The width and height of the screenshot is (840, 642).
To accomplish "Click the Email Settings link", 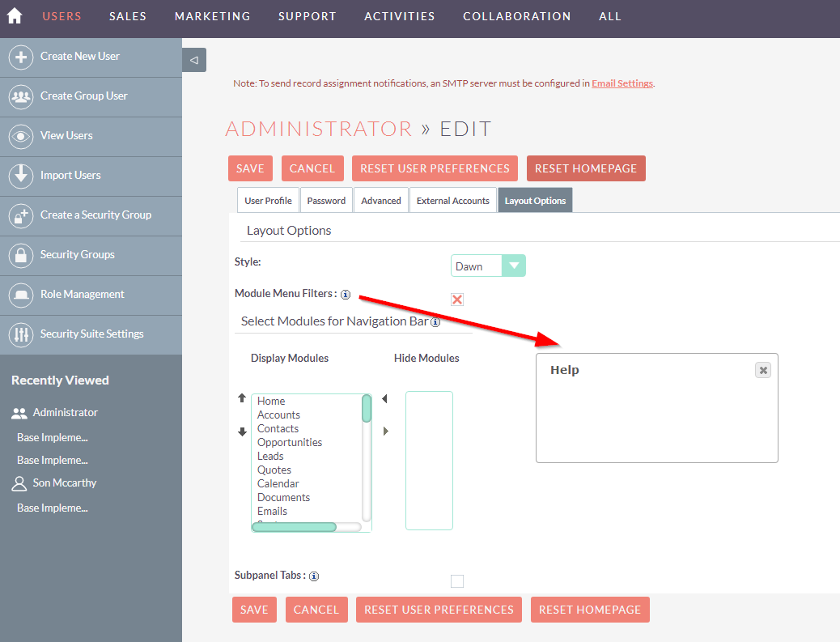I will pyautogui.click(x=622, y=83).
